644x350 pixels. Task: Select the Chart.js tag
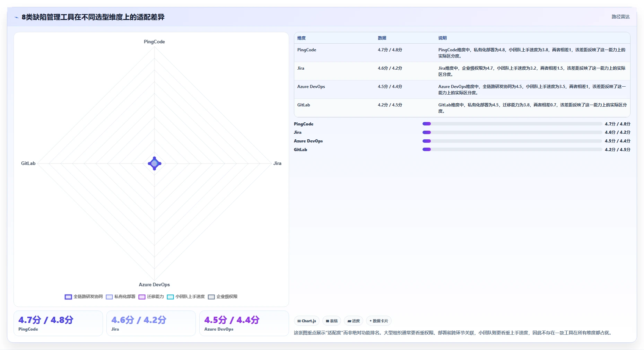[x=307, y=321]
